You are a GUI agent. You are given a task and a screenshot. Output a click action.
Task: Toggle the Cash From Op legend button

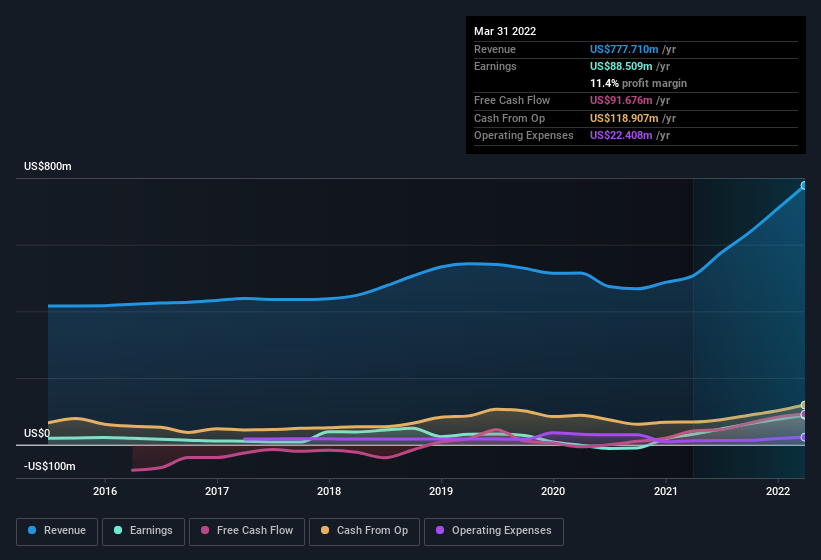[364, 531]
